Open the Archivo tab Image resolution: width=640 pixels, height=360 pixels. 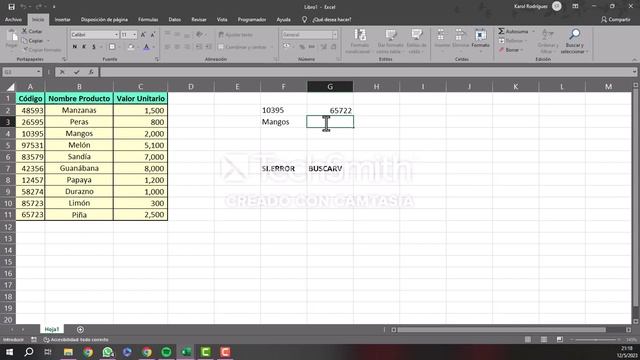[x=13, y=19]
